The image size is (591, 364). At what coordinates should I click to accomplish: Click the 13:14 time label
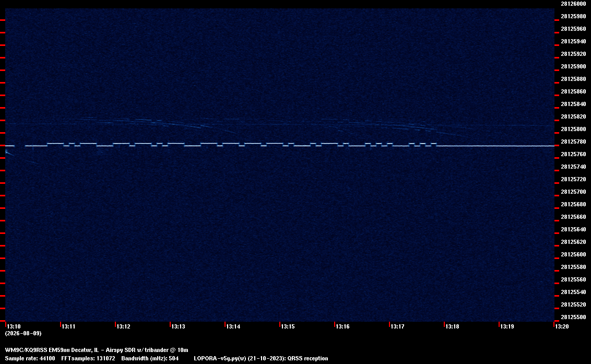pyautogui.click(x=233, y=326)
